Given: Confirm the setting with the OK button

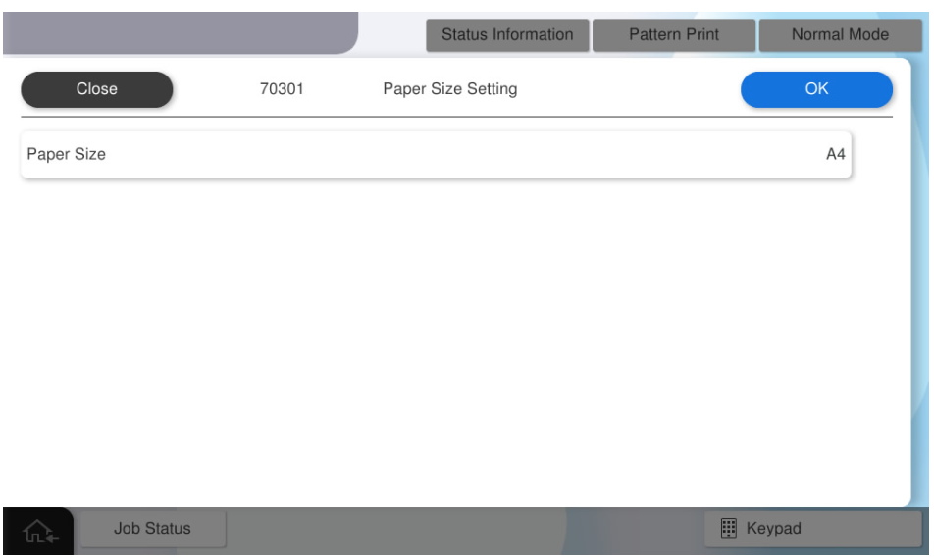Looking at the screenshot, I should pos(816,89).
